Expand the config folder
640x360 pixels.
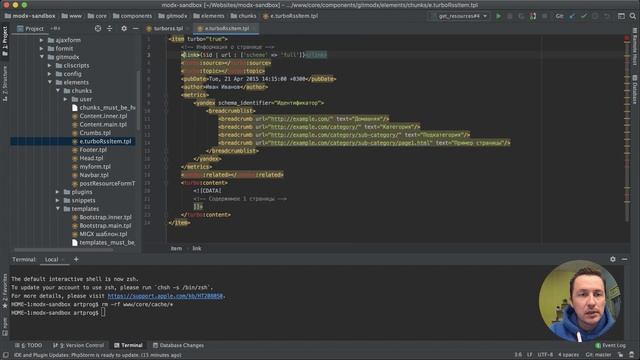50,74
